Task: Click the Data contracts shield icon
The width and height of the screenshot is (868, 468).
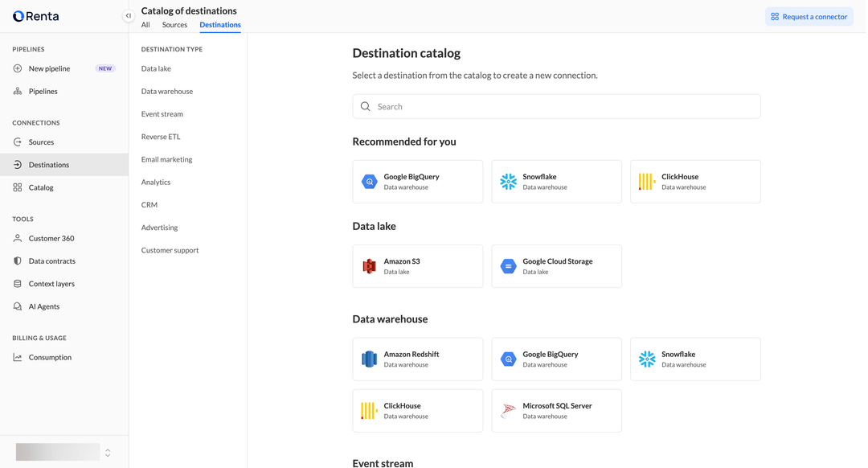Action: point(18,261)
